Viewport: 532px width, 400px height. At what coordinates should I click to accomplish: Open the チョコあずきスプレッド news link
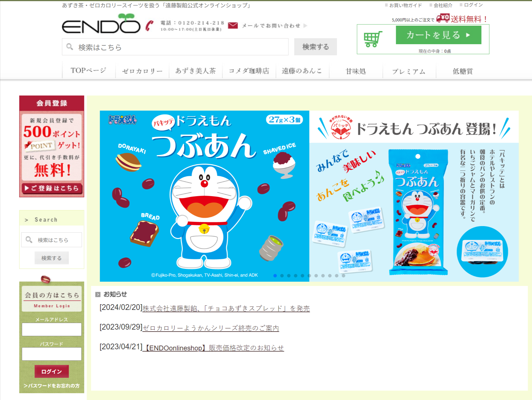226,308
